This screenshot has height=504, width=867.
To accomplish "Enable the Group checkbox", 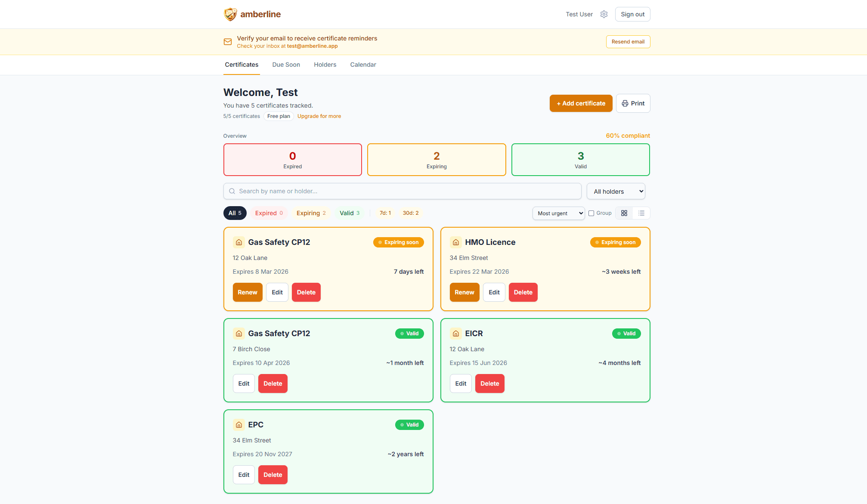I will tap(591, 213).
